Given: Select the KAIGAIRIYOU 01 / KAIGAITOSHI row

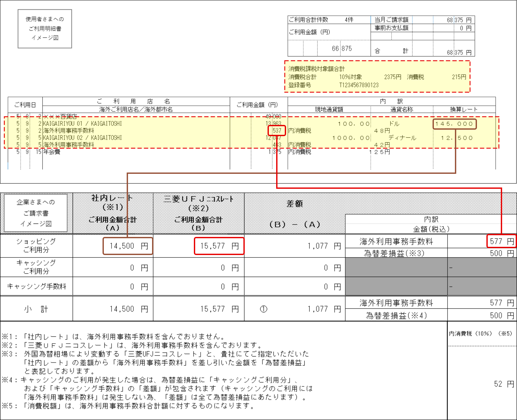Looking at the screenshot, I should [82, 124].
